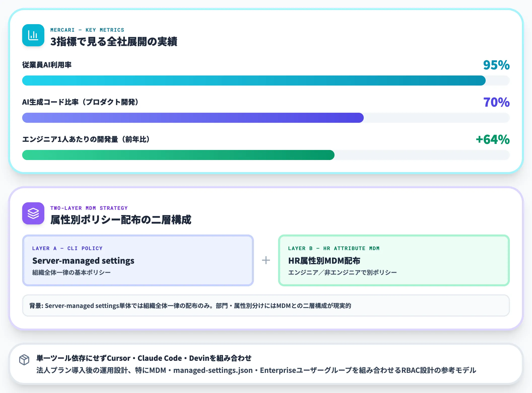This screenshot has width=532, height=393.
Task: Click the エンジニア1人あたりの開発量（前年比） label
Action: point(86,139)
